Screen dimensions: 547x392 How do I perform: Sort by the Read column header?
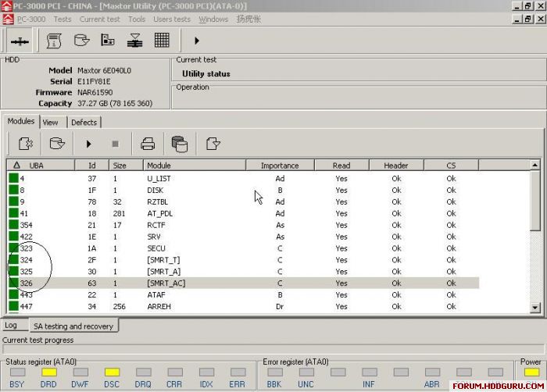coord(341,166)
